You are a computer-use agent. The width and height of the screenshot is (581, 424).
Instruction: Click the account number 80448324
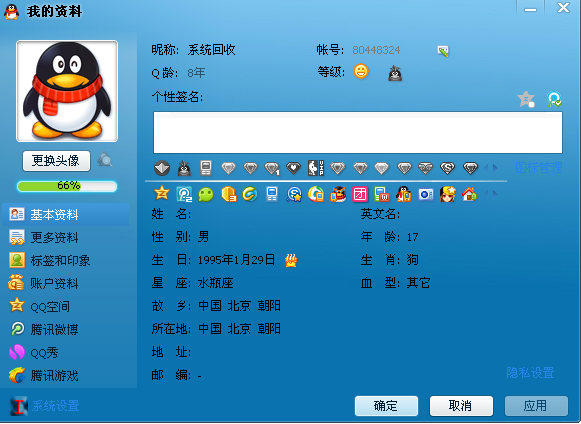pyautogui.click(x=376, y=50)
